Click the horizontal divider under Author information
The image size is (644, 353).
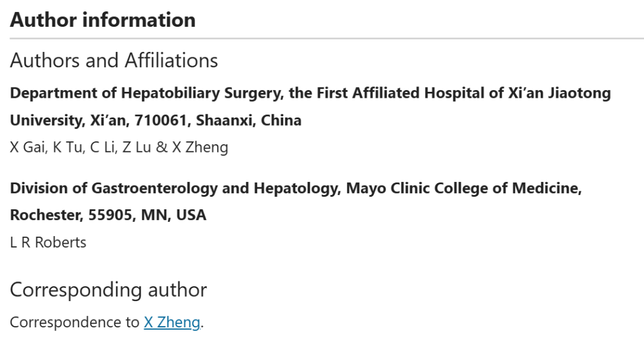[x=327, y=39]
